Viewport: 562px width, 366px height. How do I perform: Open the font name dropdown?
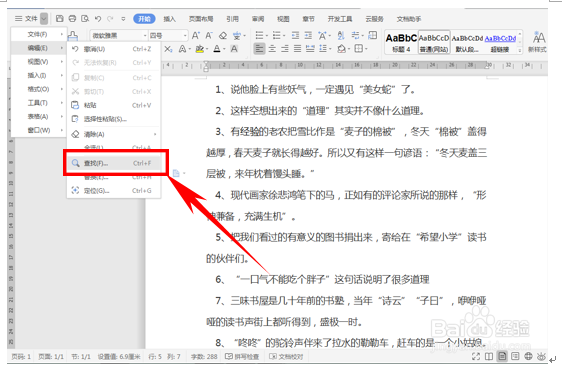point(145,35)
